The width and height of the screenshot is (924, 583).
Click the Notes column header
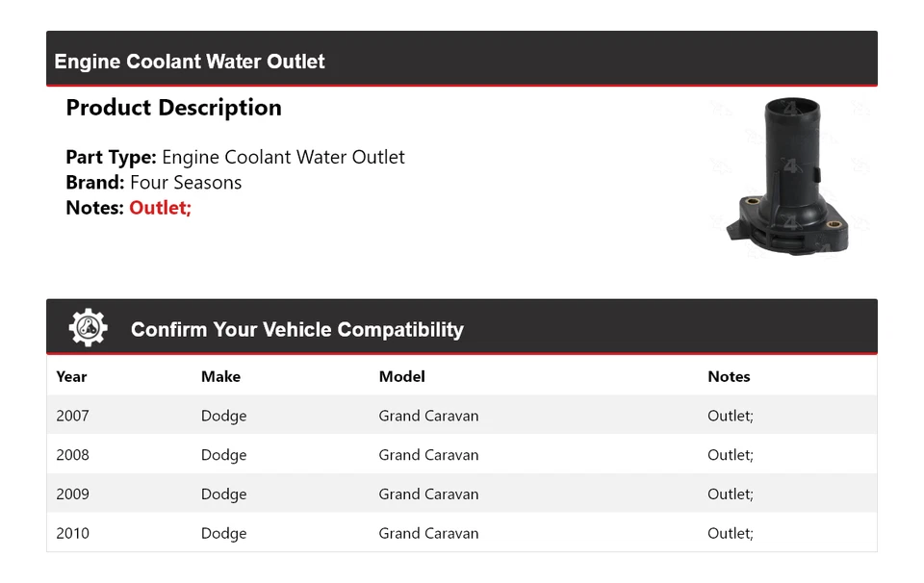pyautogui.click(x=729, y=376)
